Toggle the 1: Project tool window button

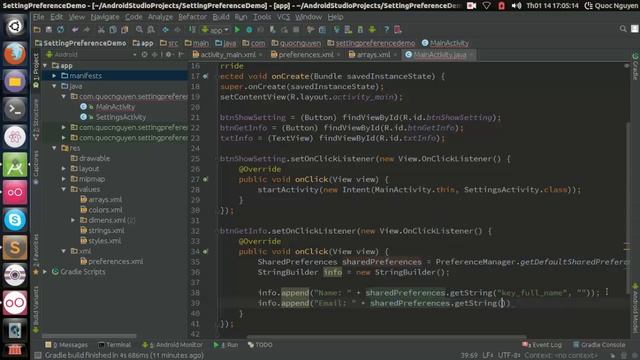click(x=36, y=70)
